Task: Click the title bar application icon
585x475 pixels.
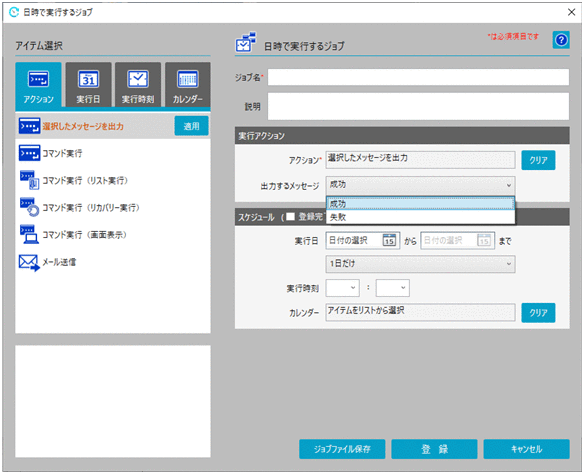Action: [x=14, y=12]
